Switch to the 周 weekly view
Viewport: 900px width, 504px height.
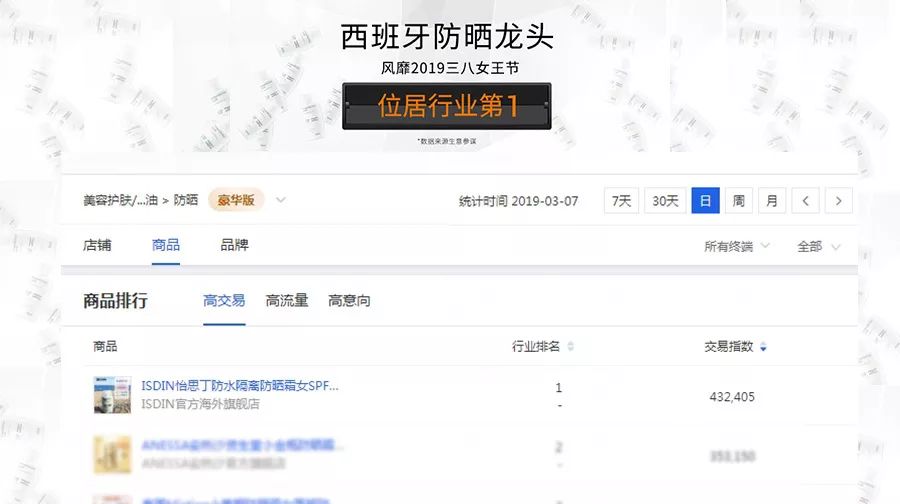point(739,201)
